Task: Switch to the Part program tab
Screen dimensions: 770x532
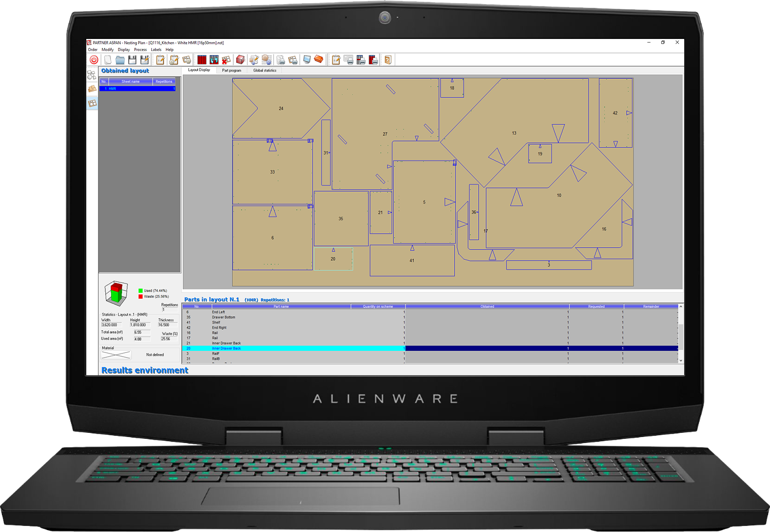Action: click(231, 71)
